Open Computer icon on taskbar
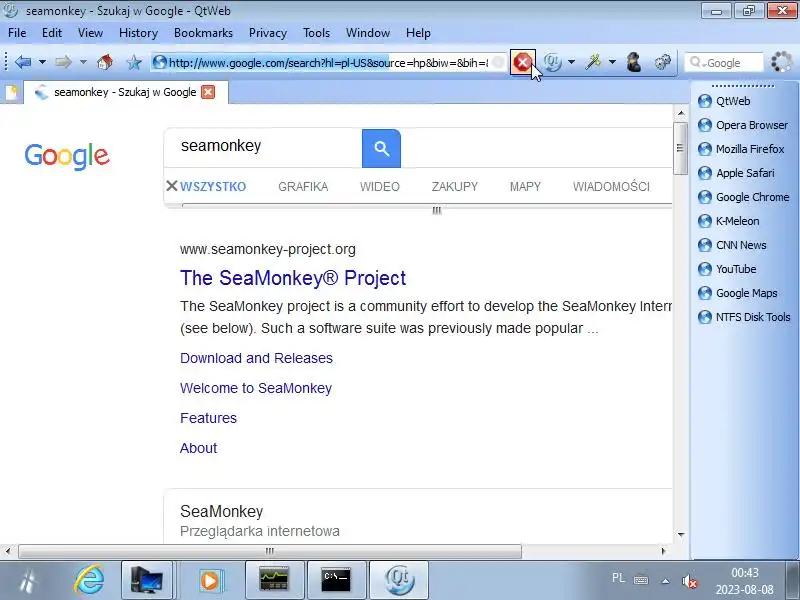This screenshot has width=800, height=600. [x=147, y=580]
